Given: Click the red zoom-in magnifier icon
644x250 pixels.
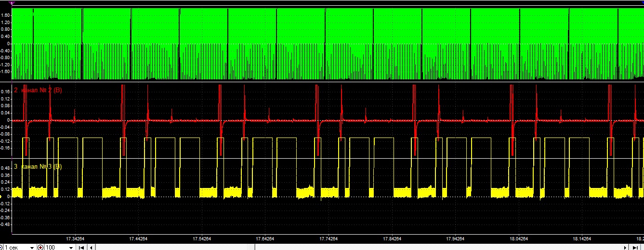Looking at the screenshot, I should pos(40,247).
